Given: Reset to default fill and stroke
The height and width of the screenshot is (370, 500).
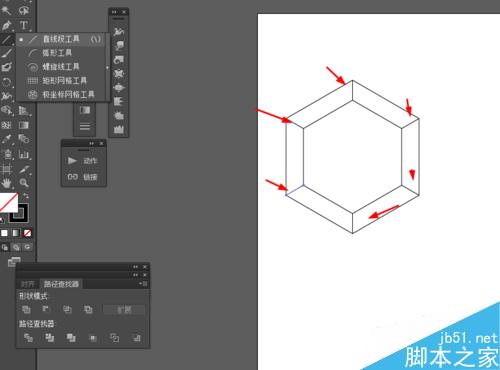Looking at the screenshot, I should [x=3, y=220].
